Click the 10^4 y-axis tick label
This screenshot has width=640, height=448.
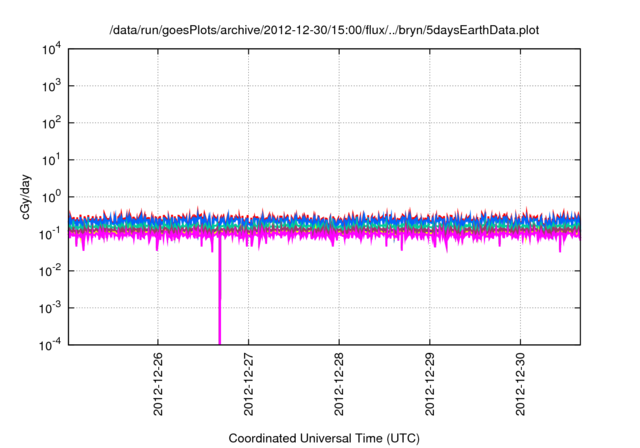[51, 50]
